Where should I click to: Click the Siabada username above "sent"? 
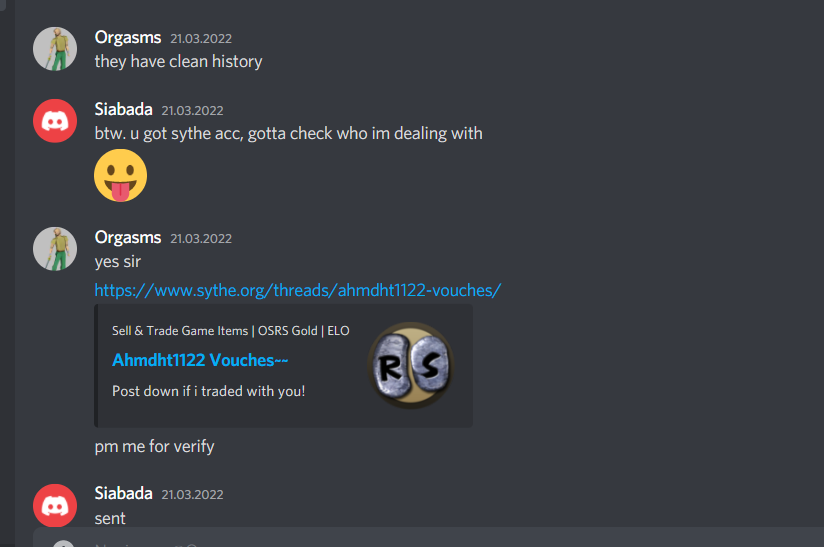[123, 493]
